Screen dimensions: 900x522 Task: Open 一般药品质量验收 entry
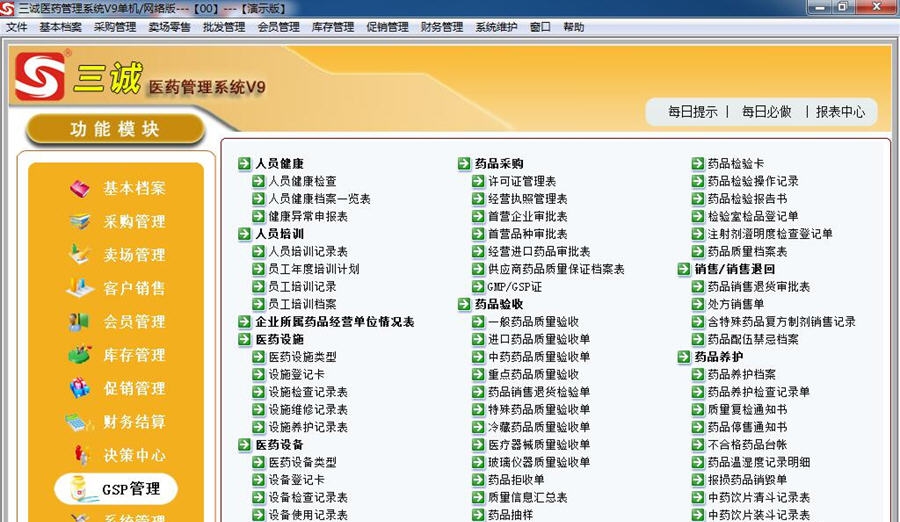pyautogui.click(x=533, y=322)
